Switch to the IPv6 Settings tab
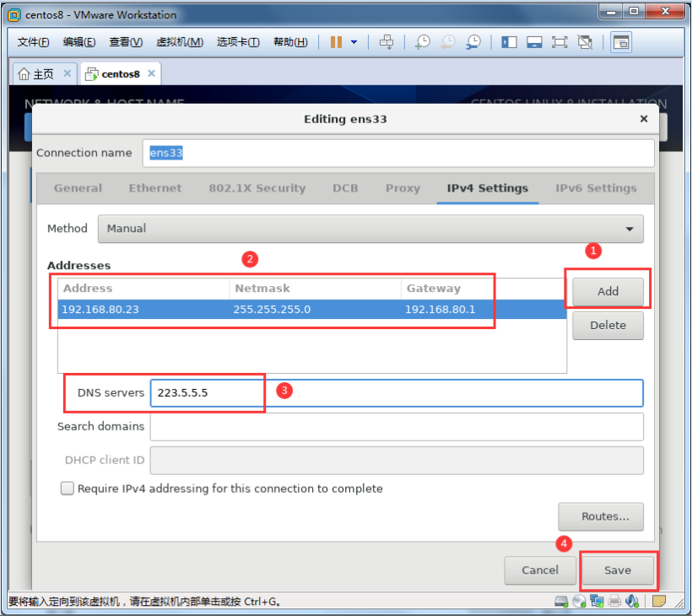 pyautogui.click(x=596, y=188)
